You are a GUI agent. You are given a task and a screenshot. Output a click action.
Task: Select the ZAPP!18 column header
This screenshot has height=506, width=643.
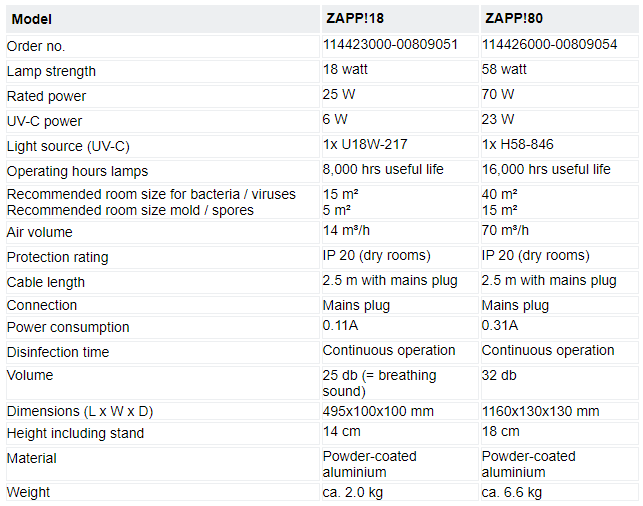click(x=400, y=19)
